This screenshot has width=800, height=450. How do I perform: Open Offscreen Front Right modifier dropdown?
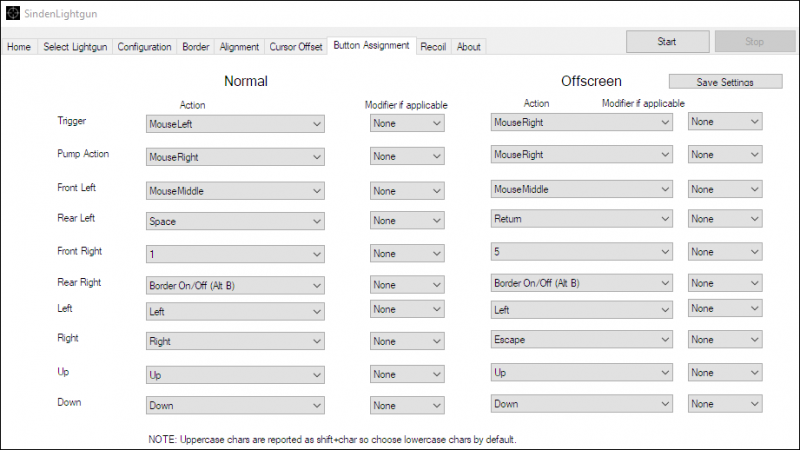pyautogui.click(x=725, y=252)
